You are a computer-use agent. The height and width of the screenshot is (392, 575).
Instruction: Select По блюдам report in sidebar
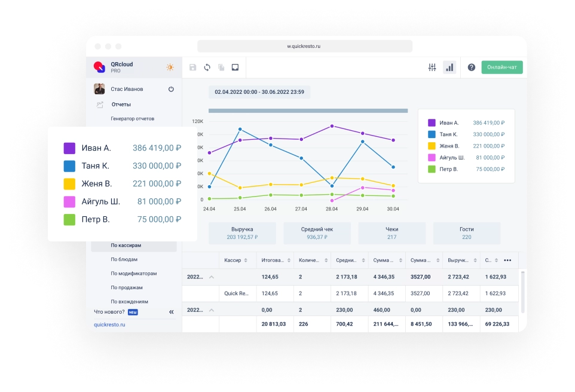(124, 259)
